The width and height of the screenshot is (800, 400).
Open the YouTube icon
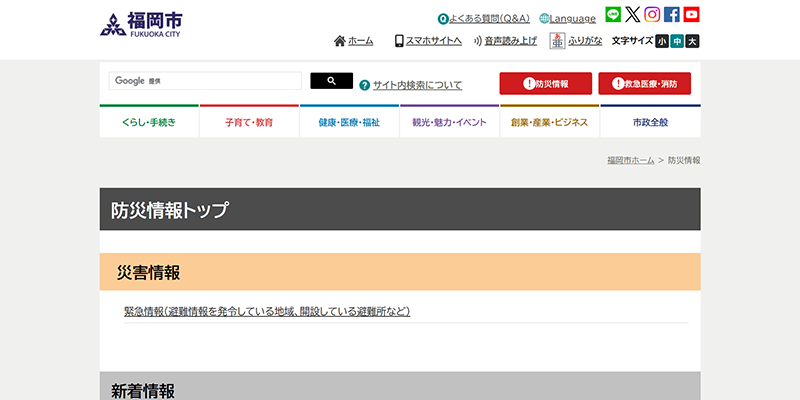point(691,14)
